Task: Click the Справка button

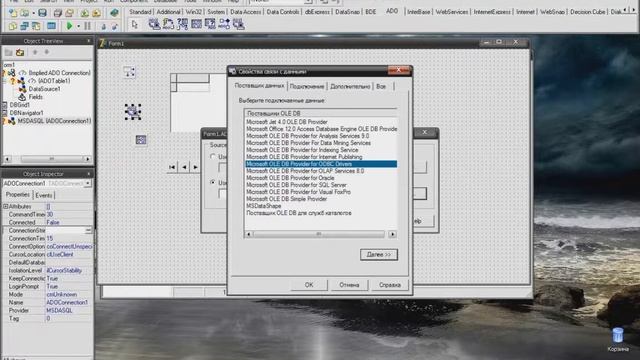Action: (x=390, y=285)
